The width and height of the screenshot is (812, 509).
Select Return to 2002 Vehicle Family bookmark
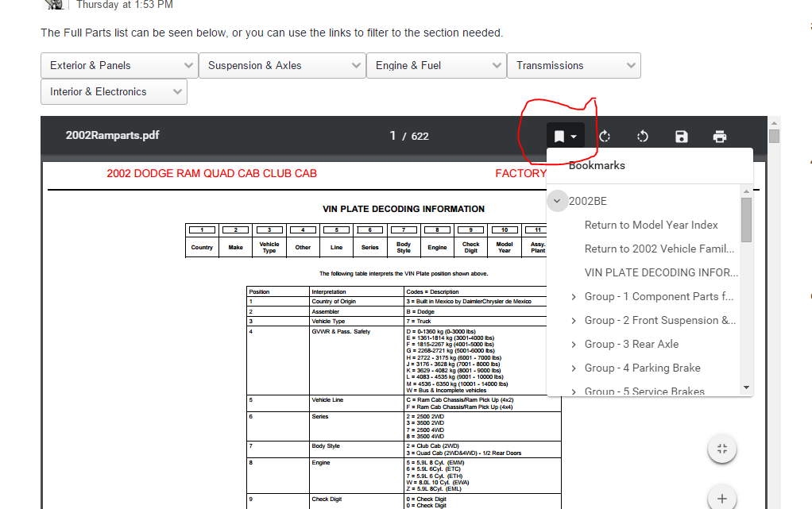(659, 249)
